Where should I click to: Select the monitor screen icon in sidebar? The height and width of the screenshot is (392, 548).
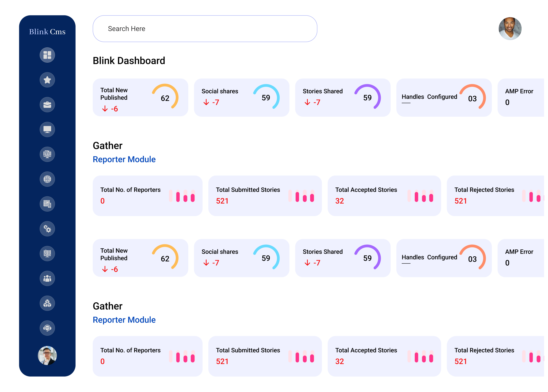47,129
